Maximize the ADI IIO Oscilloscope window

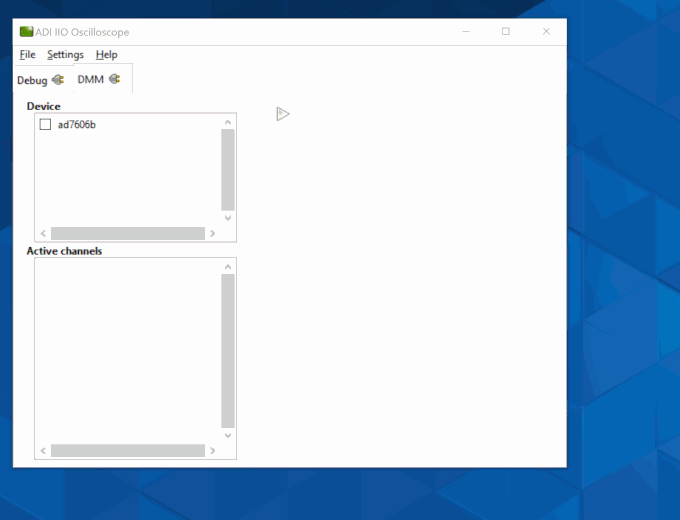click(506, 32)
